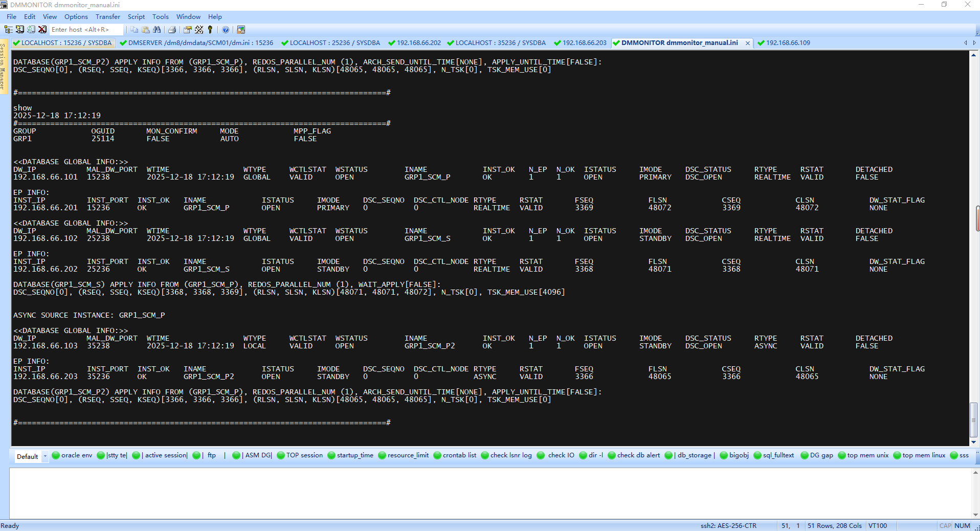Run the db_storage button
Screen dimensions: 980x531
tap(690, 455)
